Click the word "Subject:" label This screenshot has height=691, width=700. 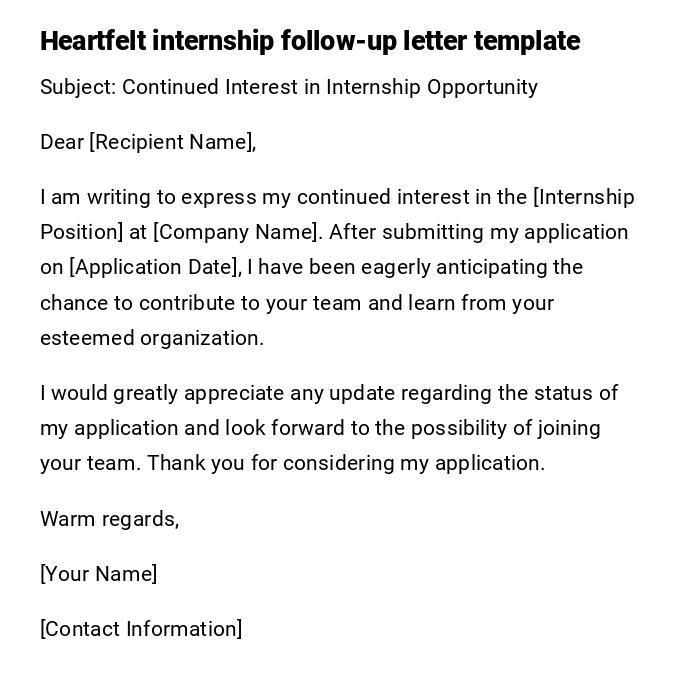[78, 87]
